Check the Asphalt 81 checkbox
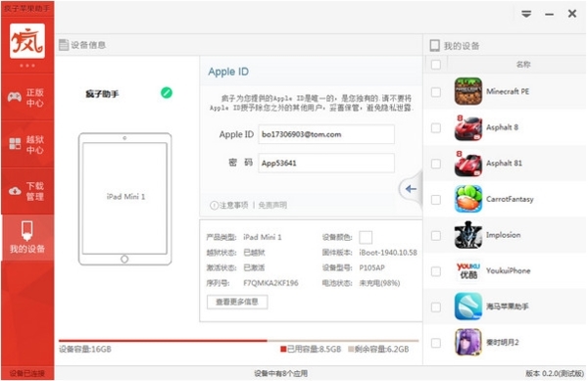The width and height of the screenshot is (588, 381). click(436, 164)
